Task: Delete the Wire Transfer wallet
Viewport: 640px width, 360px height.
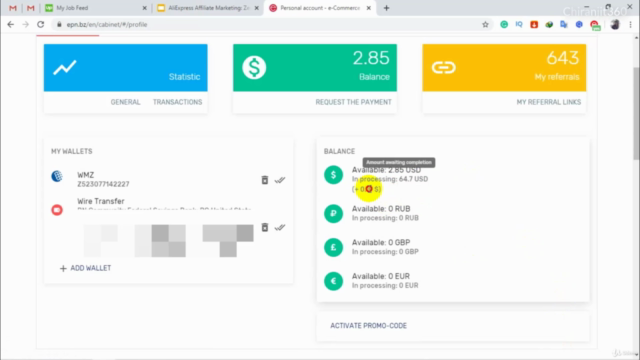Action: [x=264, y=227]
